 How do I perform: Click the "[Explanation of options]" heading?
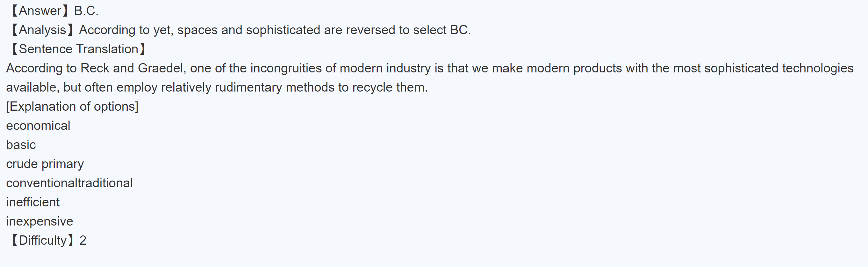point(72,107)
